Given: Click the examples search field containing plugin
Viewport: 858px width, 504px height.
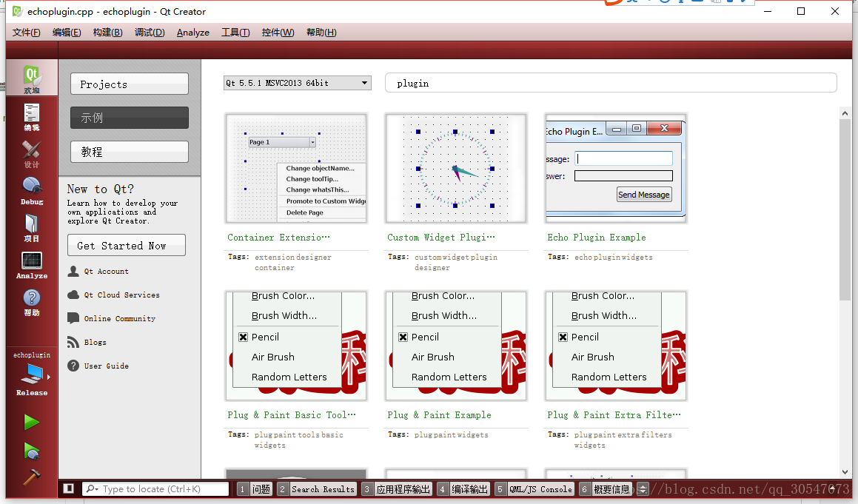Looking at the screenshot, I should tap(611, 83).
